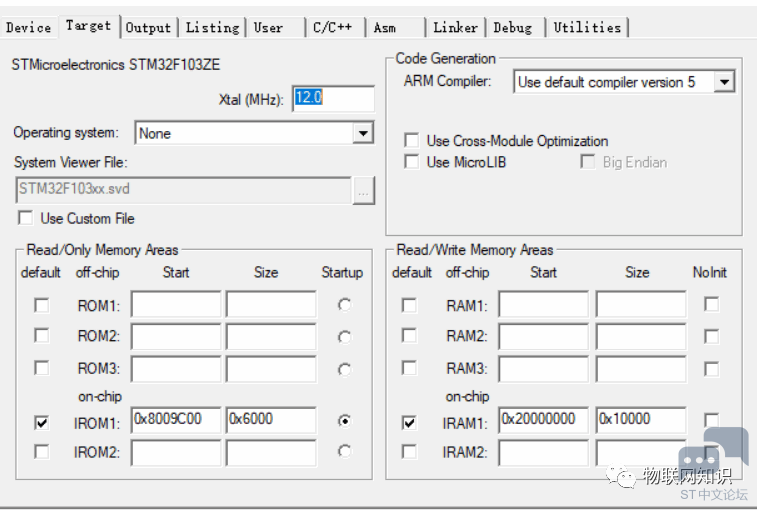Click the RAM3 Start address field

(x=544, y=369)
